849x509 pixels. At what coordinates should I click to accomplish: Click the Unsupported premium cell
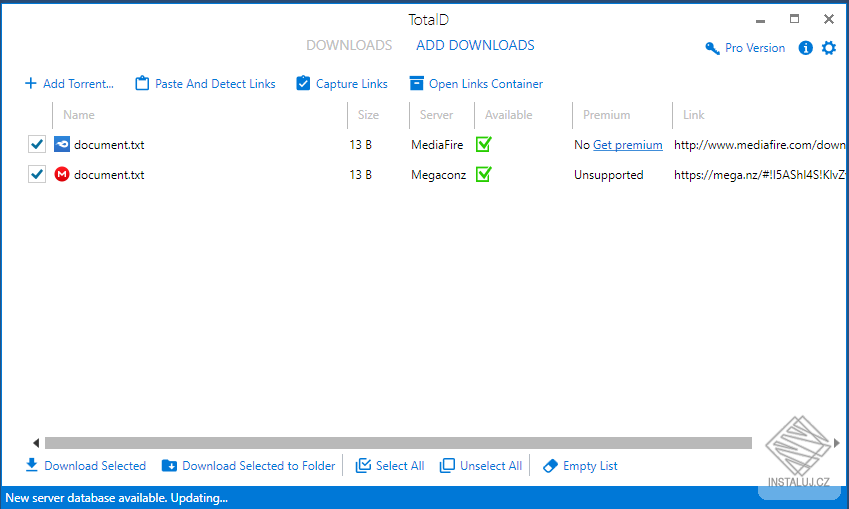point(609,175)
